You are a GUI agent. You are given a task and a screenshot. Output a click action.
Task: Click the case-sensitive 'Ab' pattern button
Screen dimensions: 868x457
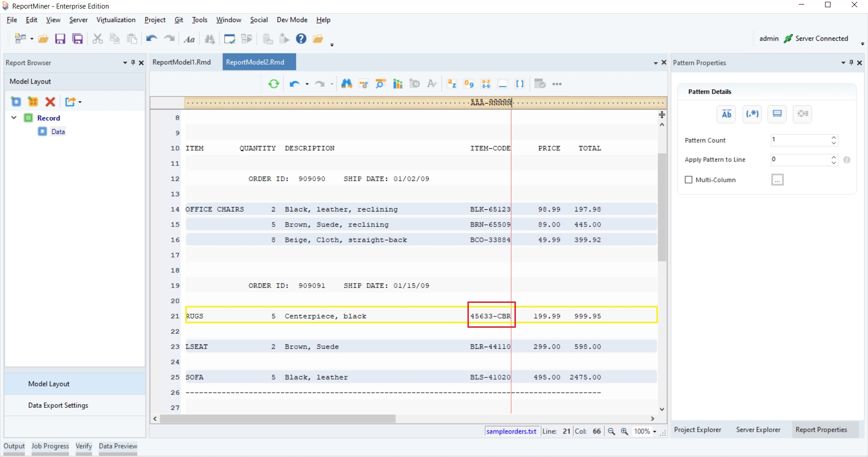[726, 114]
